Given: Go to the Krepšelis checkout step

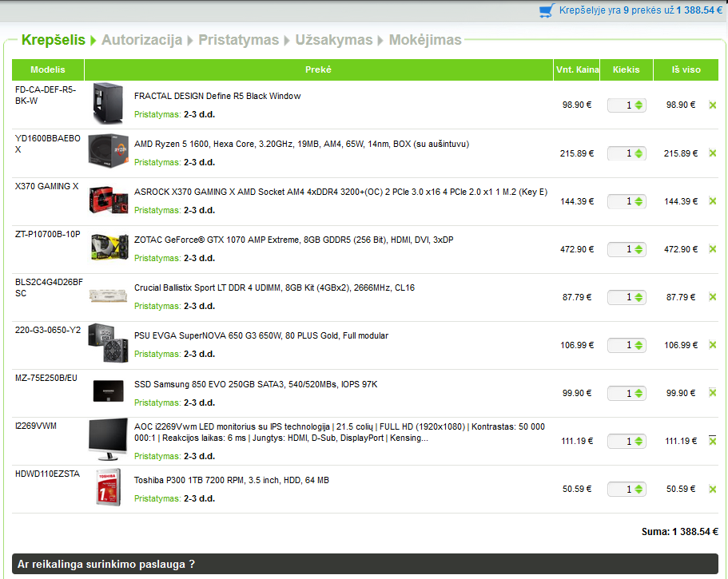Looking at the screenshot, I should pos(54,40).
